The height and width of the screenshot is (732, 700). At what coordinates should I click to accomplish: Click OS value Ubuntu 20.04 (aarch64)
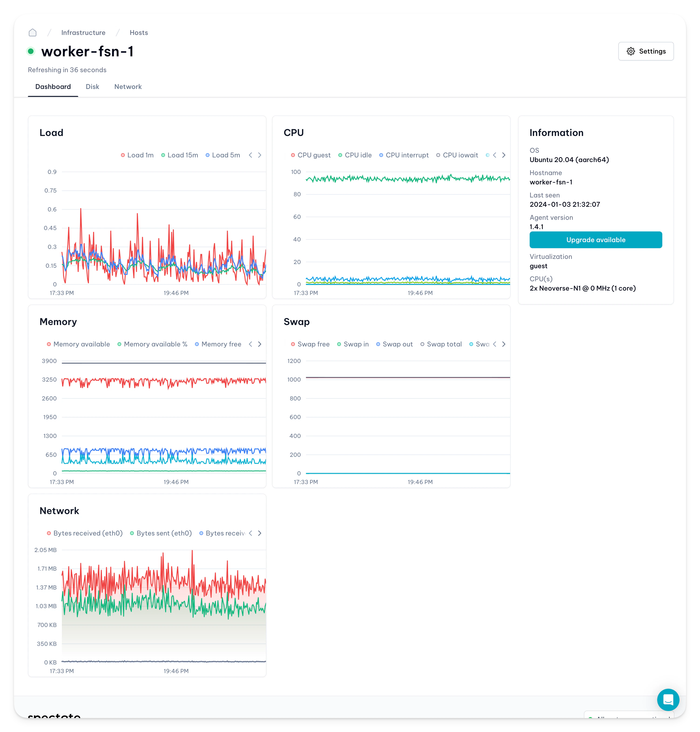coord(569,160)
